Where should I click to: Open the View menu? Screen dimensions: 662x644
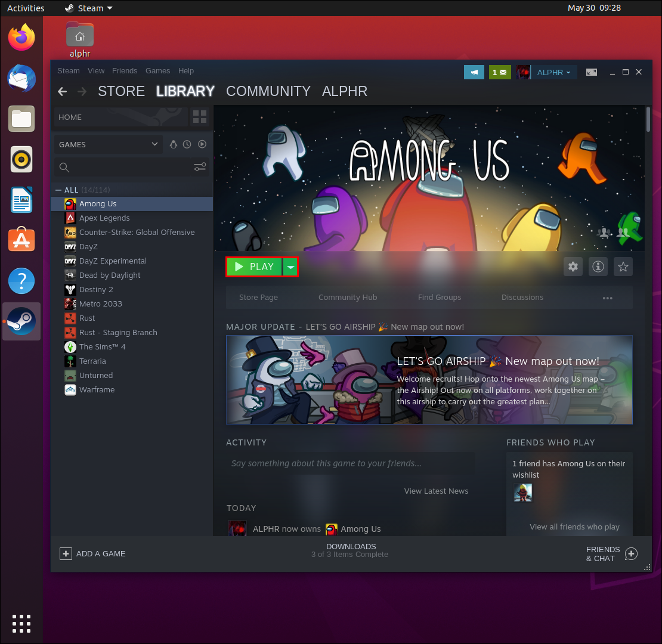click(x=96, y=71)
